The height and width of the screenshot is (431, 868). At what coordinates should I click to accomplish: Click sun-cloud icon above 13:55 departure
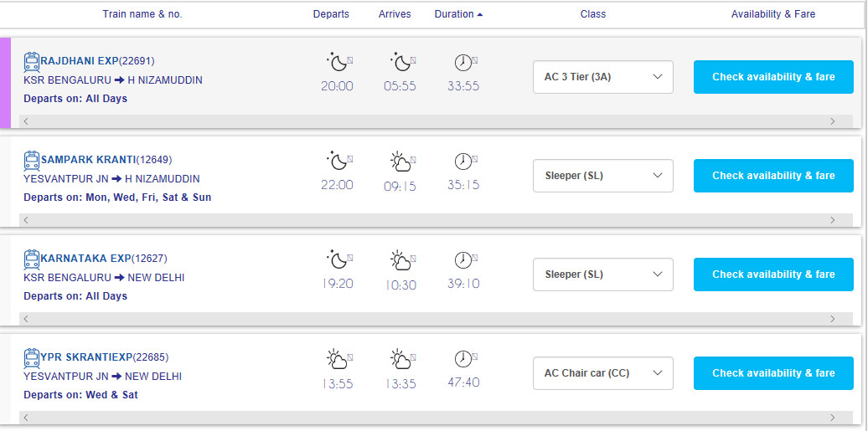pyautogui.click(x=337, y=359)
